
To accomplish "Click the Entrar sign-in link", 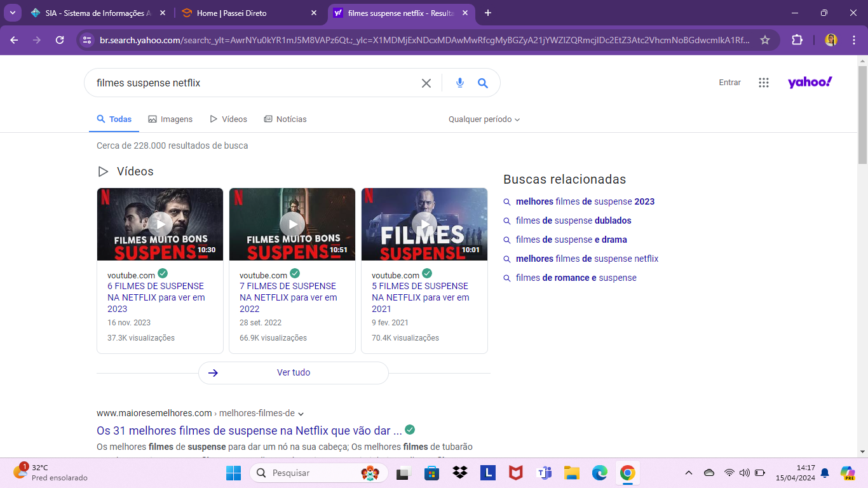I will (x=729, y=83).
